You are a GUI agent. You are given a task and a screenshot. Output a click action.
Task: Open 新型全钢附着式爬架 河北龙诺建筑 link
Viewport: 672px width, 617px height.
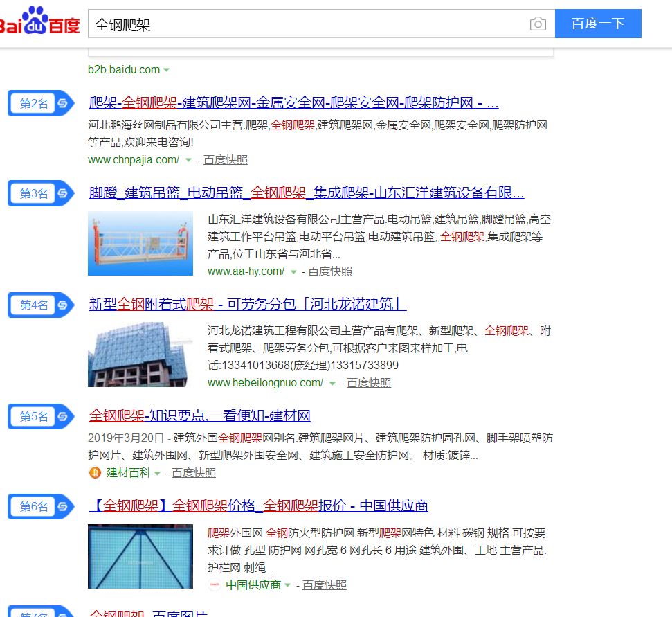point(247,305)
